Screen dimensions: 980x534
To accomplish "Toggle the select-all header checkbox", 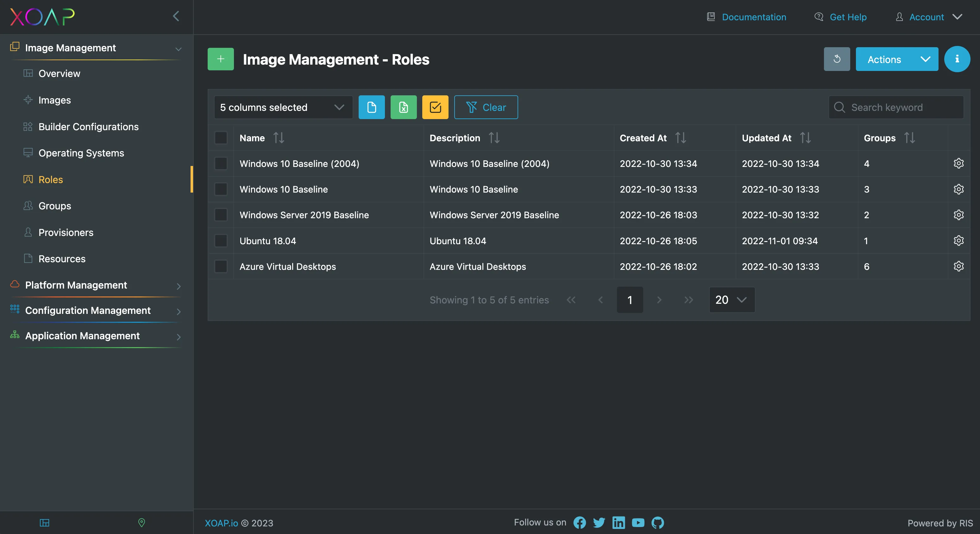I will 221,138.
